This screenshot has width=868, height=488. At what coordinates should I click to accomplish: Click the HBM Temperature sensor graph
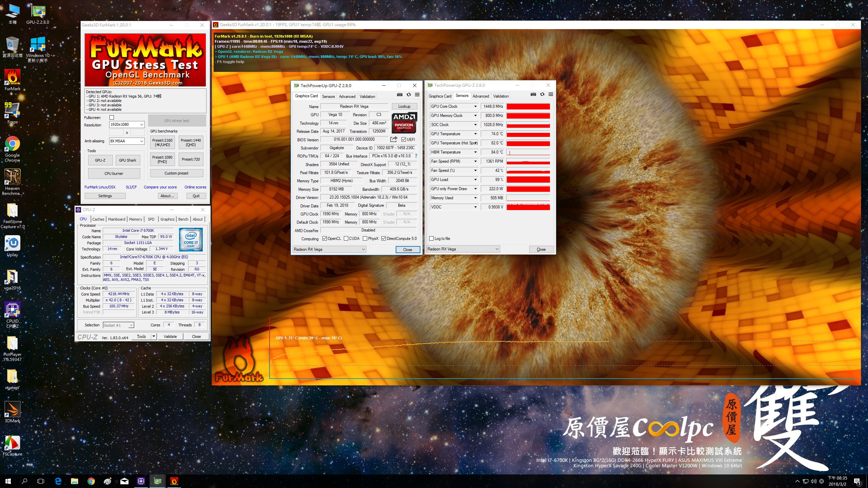coord(528,152)
